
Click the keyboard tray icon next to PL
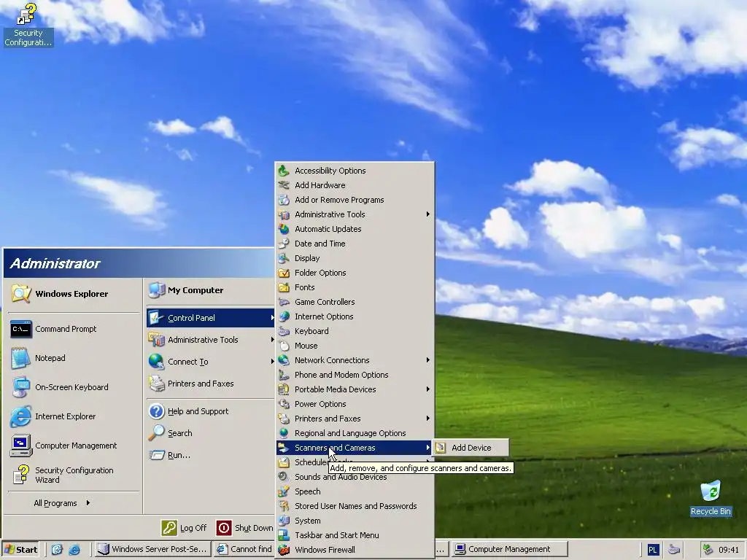click(x=673, y=550)
